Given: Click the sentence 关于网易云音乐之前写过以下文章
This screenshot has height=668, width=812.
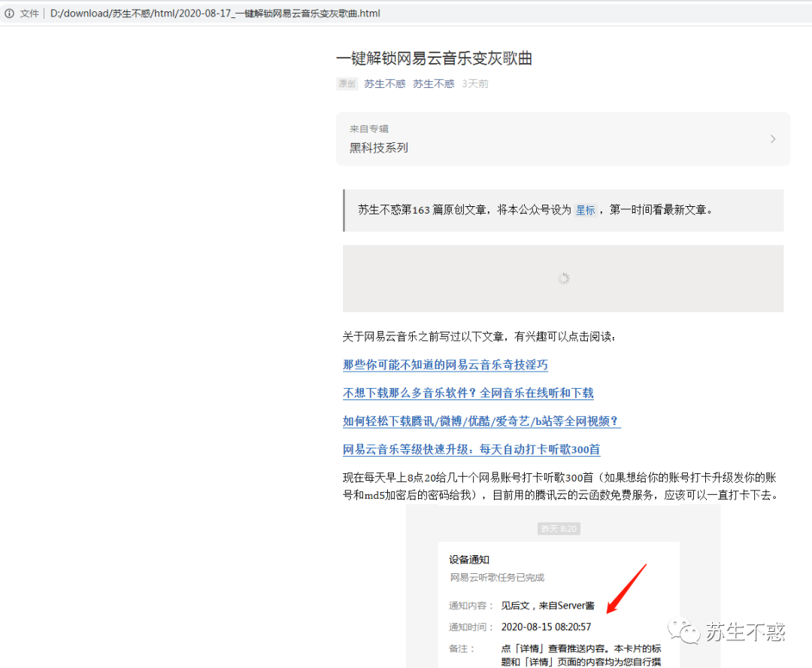Looking at the screenshot, I should coord(423,337).
